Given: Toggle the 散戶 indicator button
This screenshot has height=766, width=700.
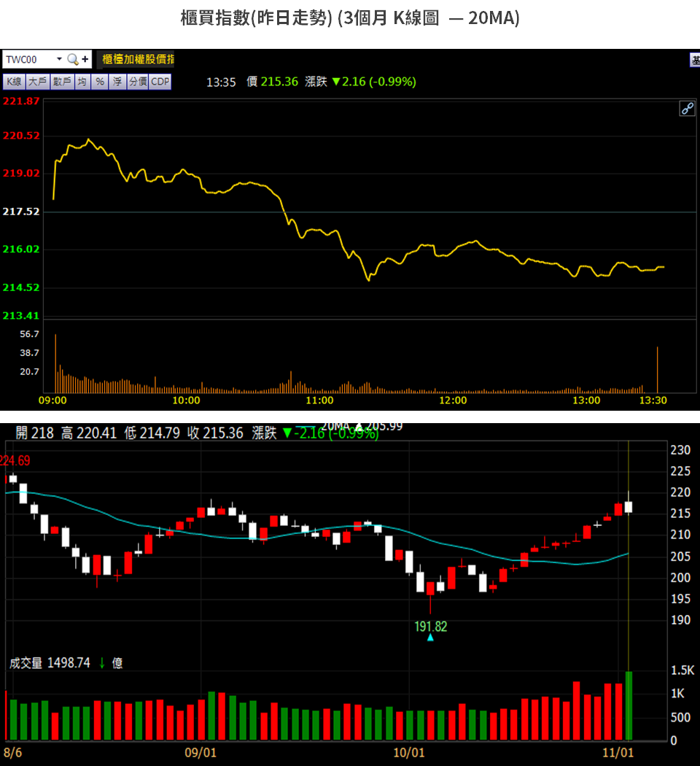Looking at the screenshot, I should [x=61, y=82].
